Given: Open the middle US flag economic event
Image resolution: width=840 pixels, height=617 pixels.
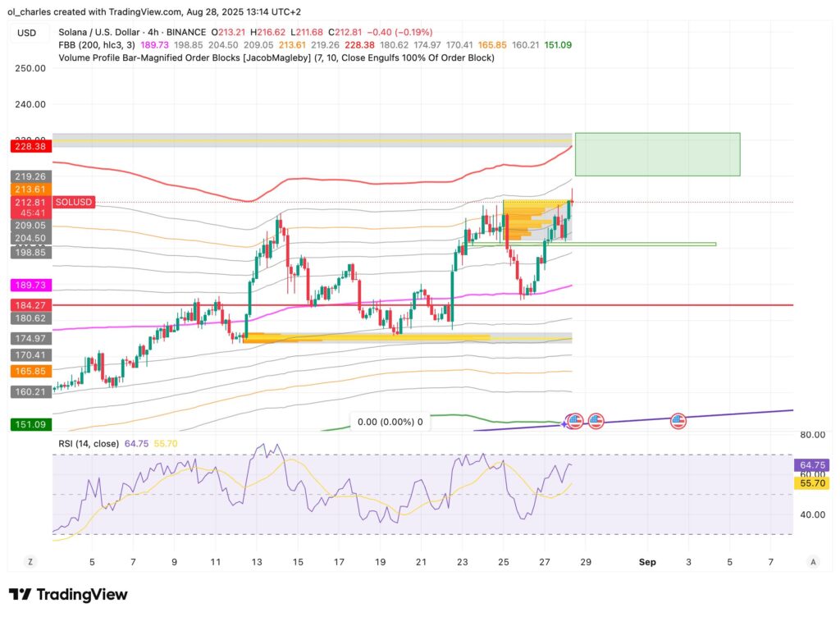Looking at the screenshot, I should 596,421.
